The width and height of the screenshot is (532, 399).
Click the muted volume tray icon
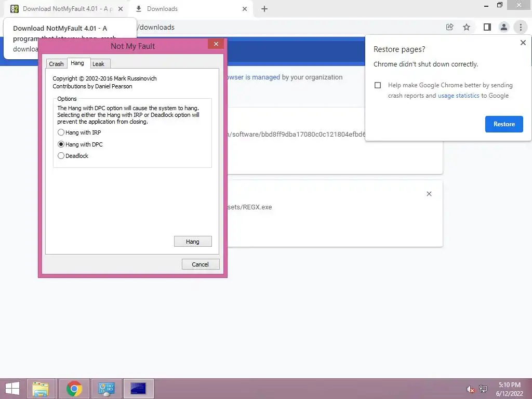click(x=470, y=389)
